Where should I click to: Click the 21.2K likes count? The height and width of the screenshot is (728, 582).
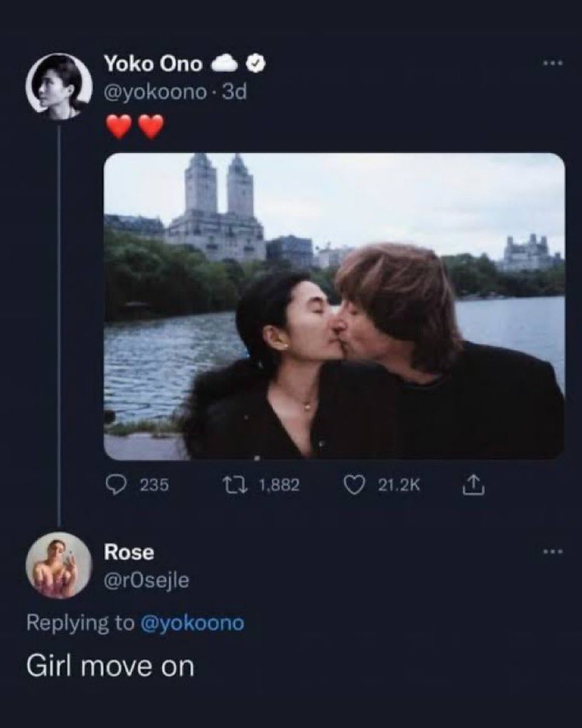pyautogui.click(x=401, y=485)
